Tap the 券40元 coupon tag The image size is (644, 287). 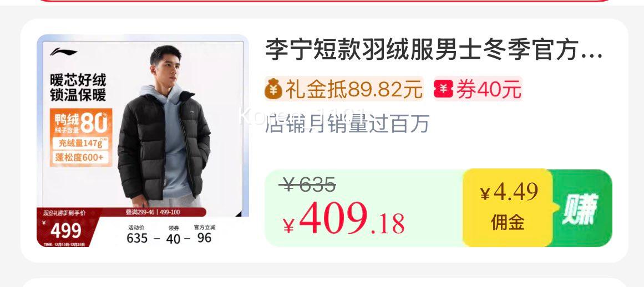click(x=478, y=89)
